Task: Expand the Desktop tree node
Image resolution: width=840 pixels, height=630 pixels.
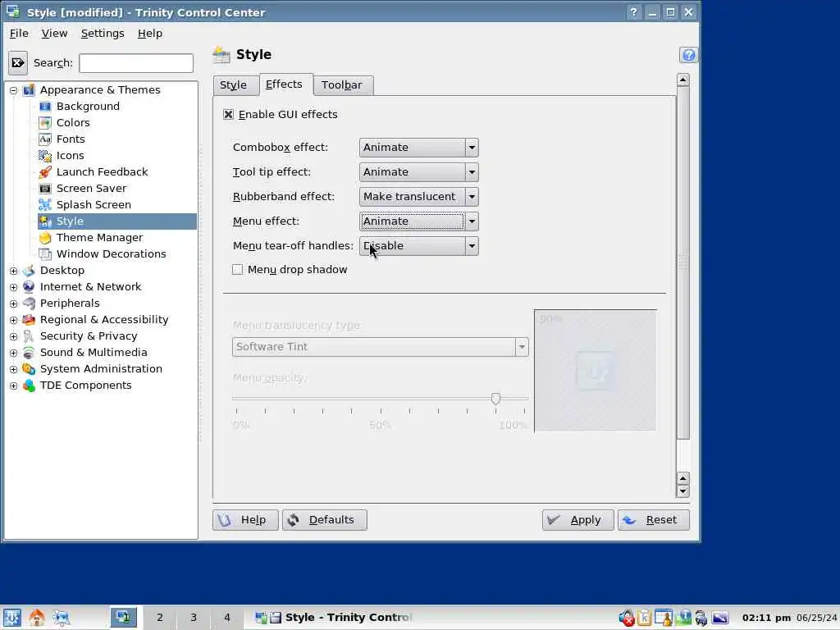Action: (13, 271)
